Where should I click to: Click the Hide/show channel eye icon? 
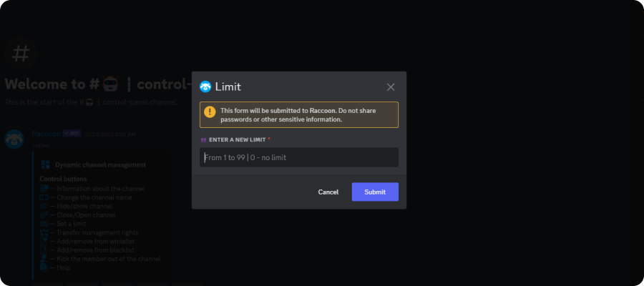(44, 206)
